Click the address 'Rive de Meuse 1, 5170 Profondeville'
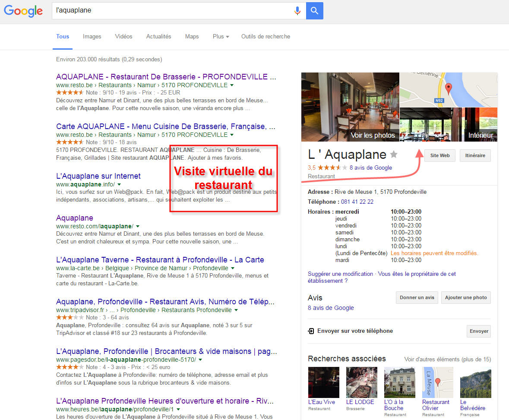Viewport: 509px width, 420px height. 380,192
